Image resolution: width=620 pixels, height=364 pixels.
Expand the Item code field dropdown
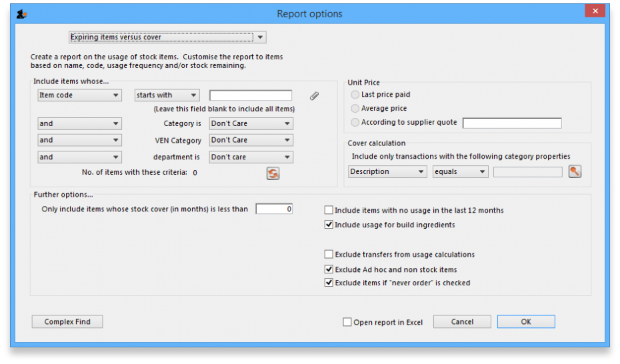pos(79,95)
